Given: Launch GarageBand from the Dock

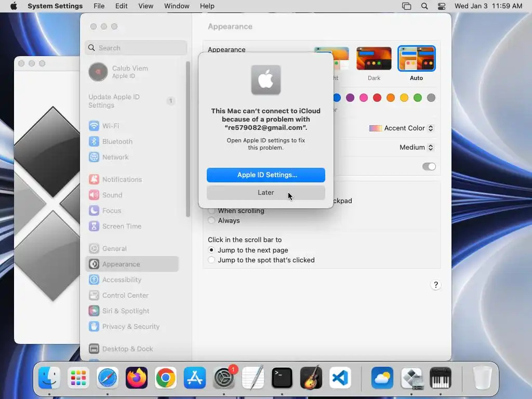Looking at the screenshot, I should pos(311,378).
